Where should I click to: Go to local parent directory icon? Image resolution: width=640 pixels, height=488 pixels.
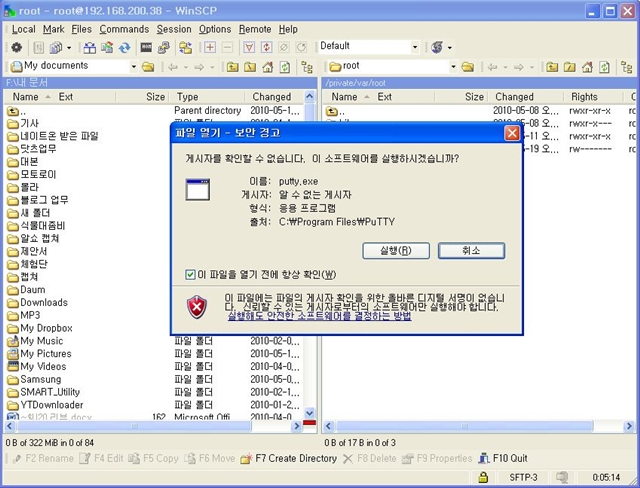232,67
